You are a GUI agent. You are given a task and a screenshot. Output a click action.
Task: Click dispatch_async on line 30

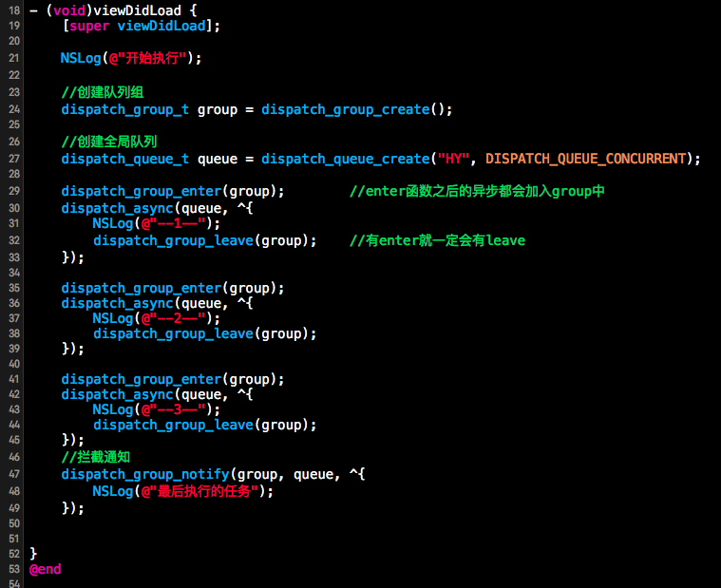pos(117,208)
